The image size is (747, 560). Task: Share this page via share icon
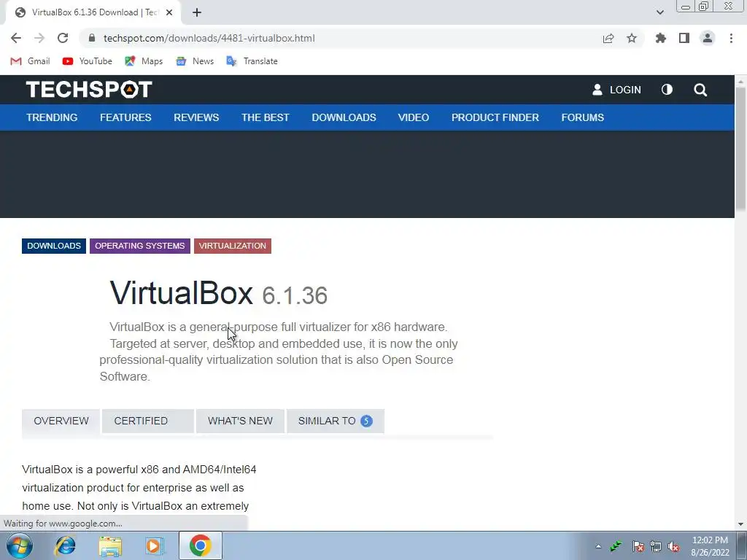click(x=608, y=38)
